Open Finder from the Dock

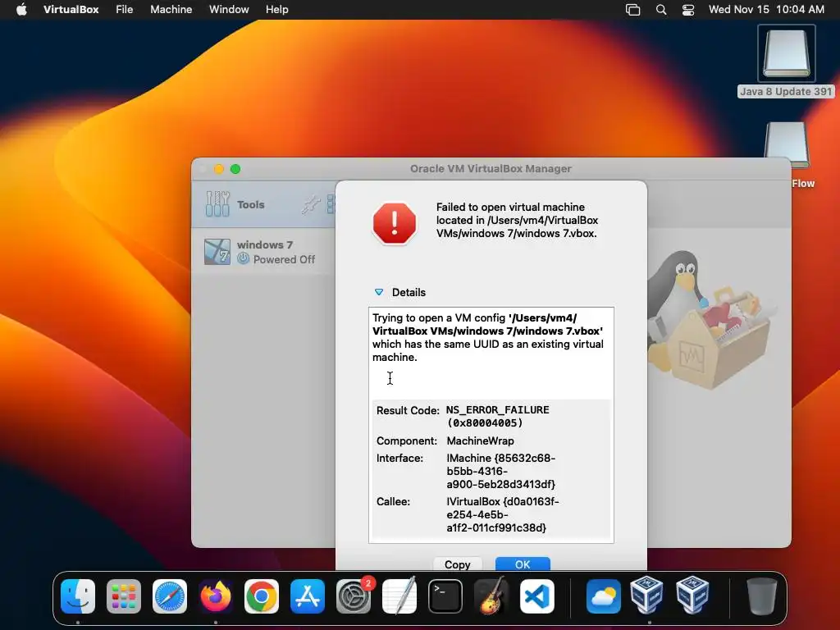[78, 596]
